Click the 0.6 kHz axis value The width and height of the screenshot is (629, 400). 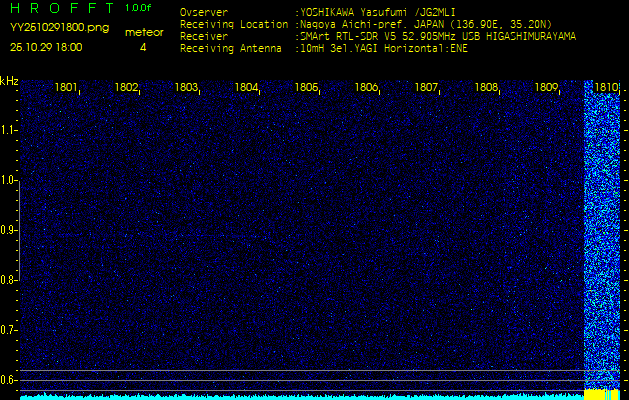7,380
